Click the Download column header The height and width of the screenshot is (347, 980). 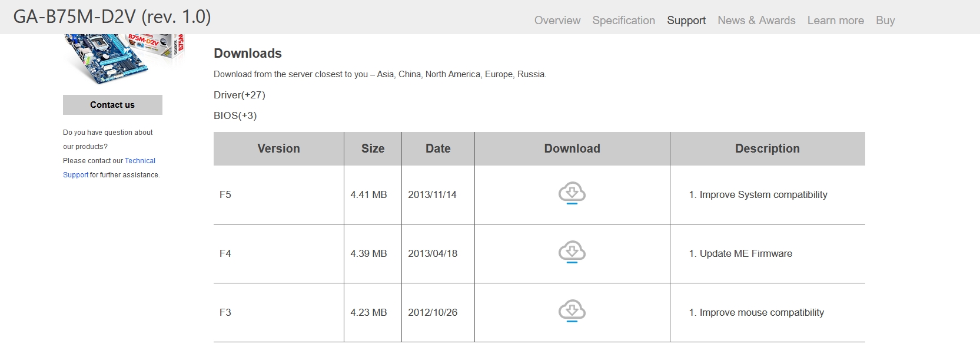coord(572,148)
